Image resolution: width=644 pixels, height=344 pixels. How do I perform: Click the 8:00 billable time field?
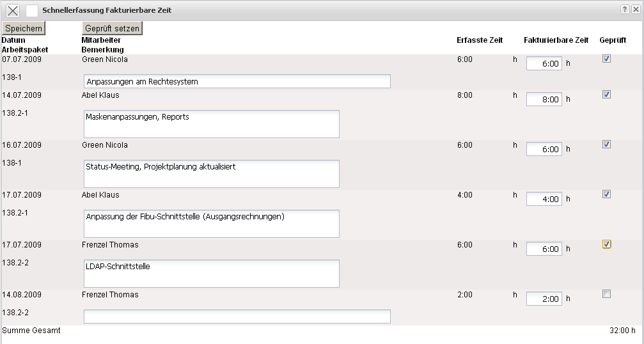pos(544,99)
